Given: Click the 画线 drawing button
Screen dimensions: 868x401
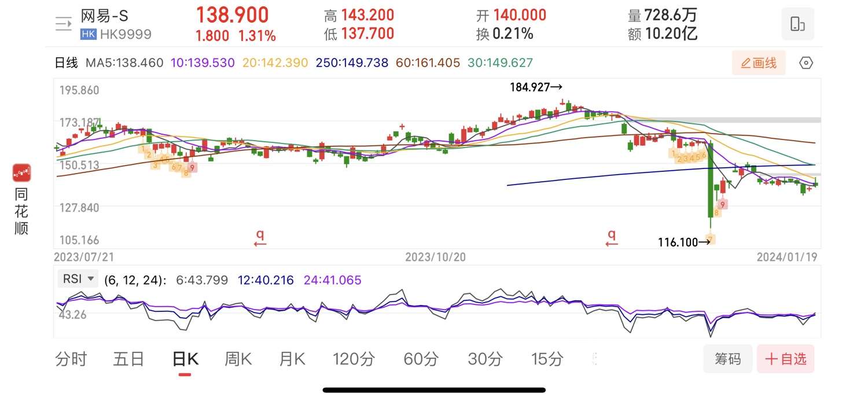Looking at the screenshot, I should pyautogui.click(x=759, y=62).
